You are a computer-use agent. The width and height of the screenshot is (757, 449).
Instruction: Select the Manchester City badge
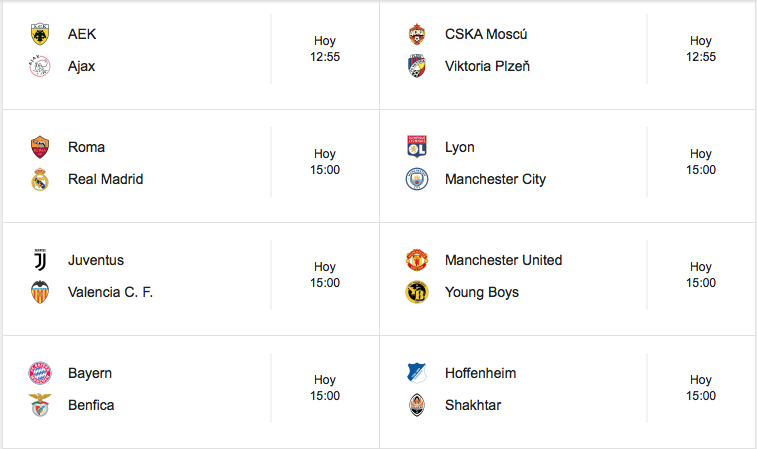pos(417,179)
